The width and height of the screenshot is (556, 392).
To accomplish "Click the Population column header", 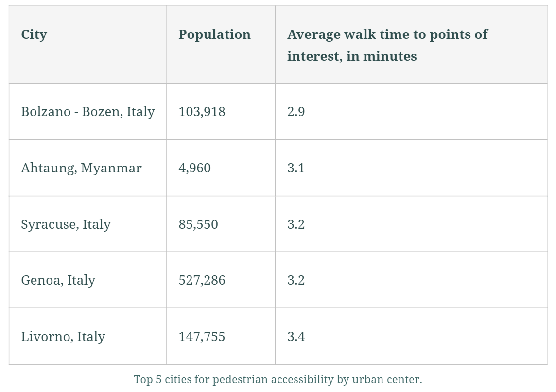I will pos(214,34).
